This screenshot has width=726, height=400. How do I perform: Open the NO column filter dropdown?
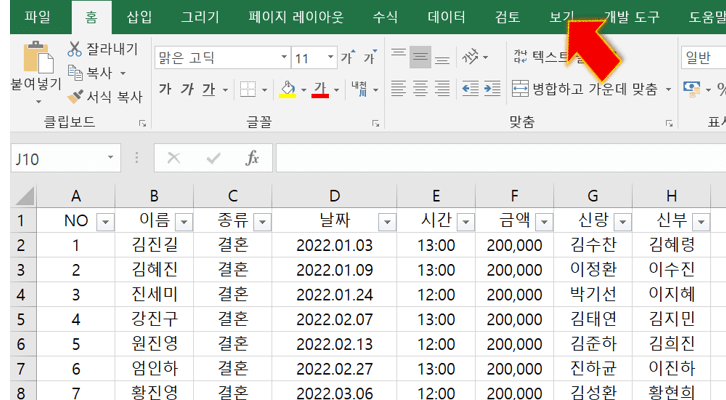tap(105, 222)
